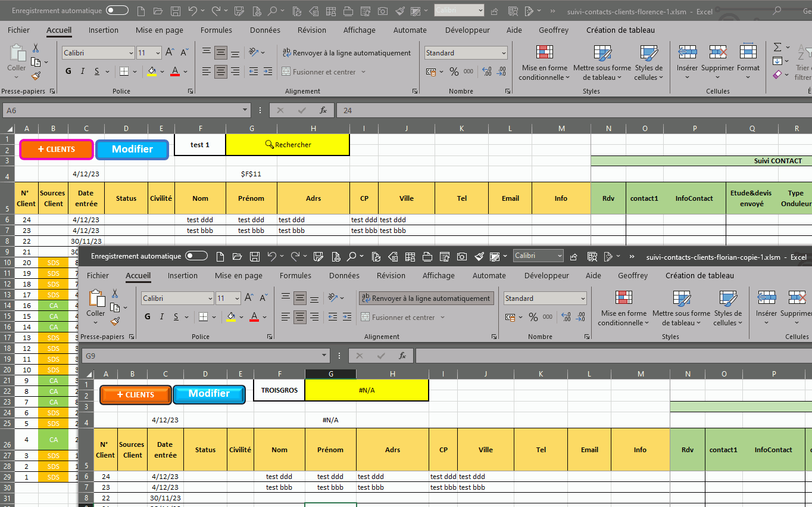The height and width of the screenshot is (507, 812).
Task: Click the Save icon in the florence window
Action: pos(176,11)
